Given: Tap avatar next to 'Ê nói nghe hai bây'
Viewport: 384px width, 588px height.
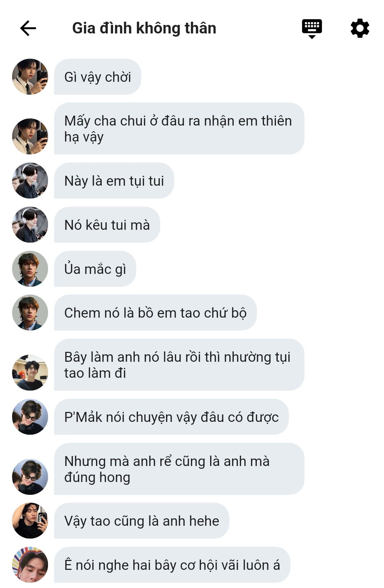Looking at the screenshot, I should tap(30, 565).
